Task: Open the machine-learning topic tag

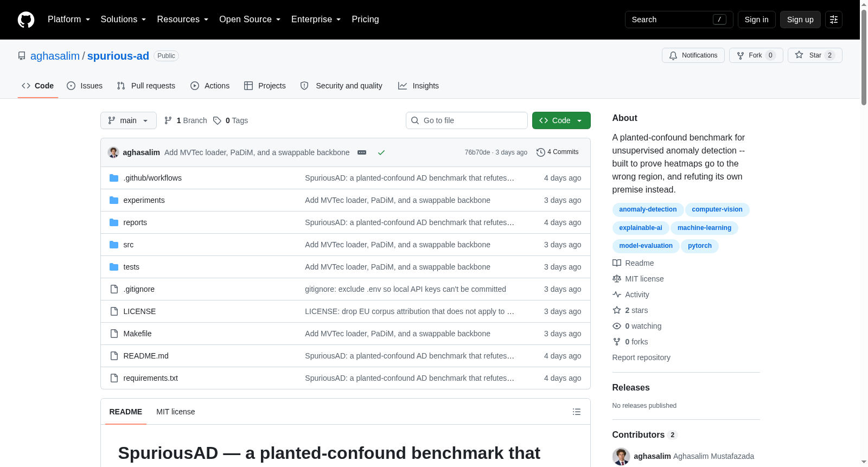Action: tap(704, 228)
